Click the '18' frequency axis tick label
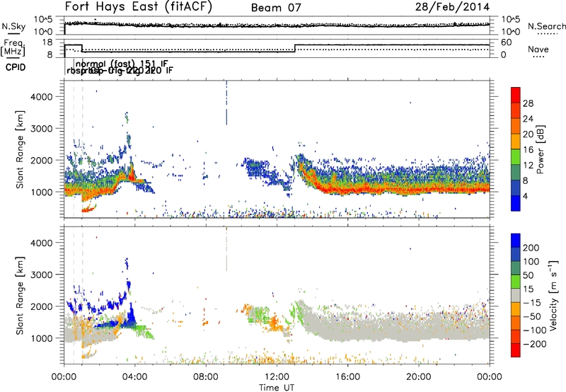The width and height of the screenshot is (566, 392). (47, 42)
